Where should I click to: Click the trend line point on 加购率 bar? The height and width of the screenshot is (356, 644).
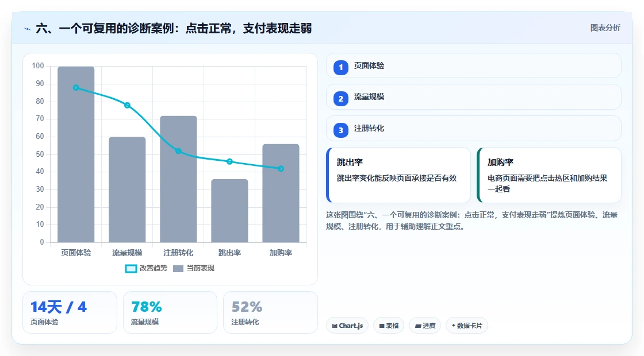coord(281,169)
